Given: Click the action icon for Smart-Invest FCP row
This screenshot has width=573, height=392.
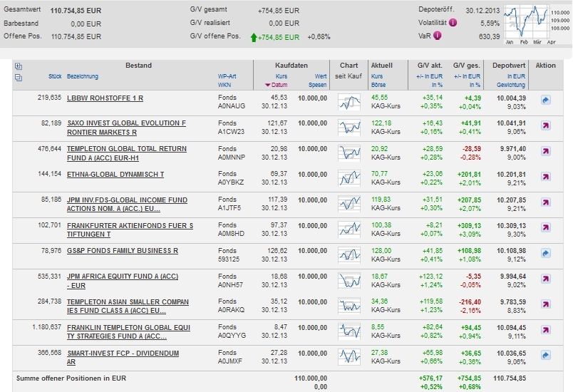Looking at the screenshot, I should 545,354.
